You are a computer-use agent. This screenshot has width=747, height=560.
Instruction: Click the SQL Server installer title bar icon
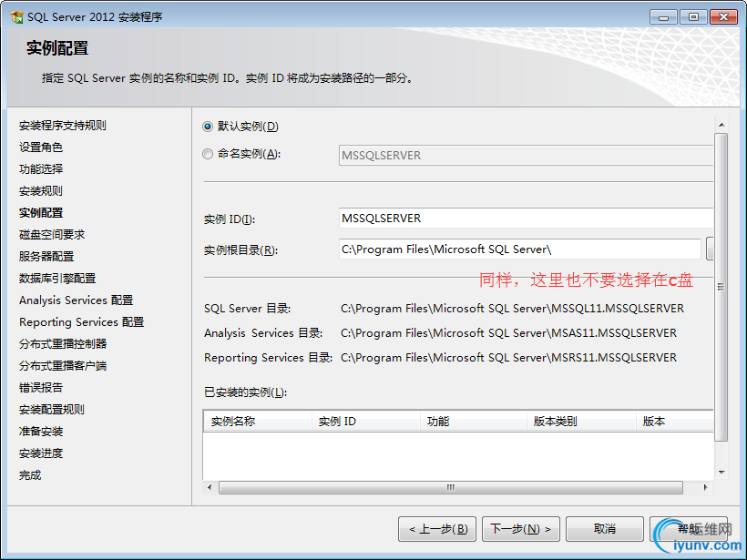pyautogui.click(x=16, y=17)
